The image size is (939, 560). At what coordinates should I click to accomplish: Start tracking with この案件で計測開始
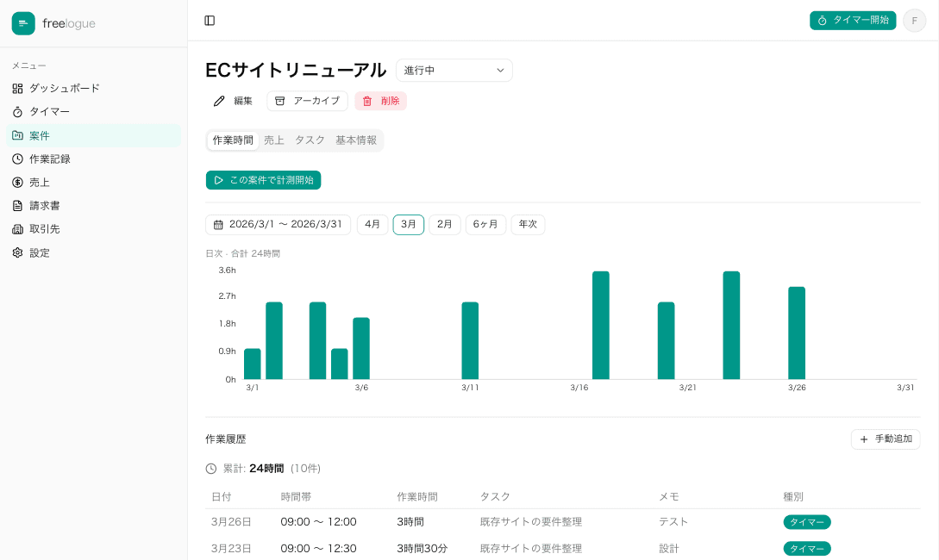click(263, 180)
